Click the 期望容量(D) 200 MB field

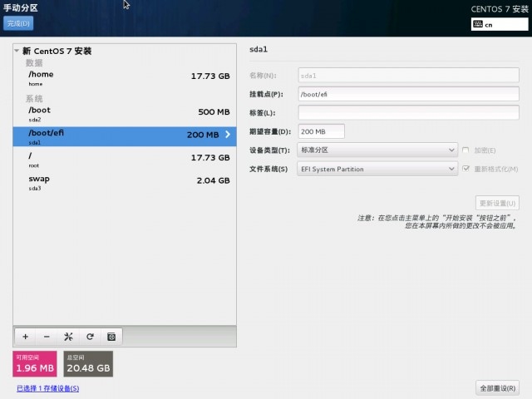pos(322,131)
